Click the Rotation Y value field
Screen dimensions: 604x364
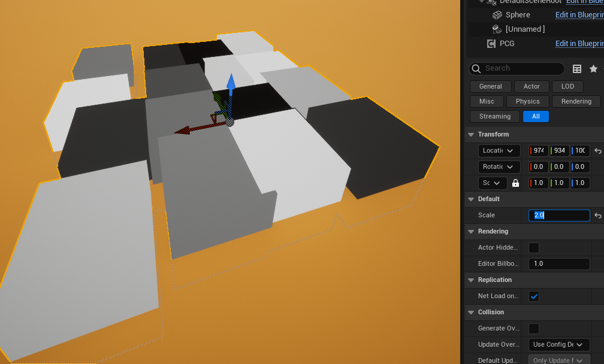[559, 167]
